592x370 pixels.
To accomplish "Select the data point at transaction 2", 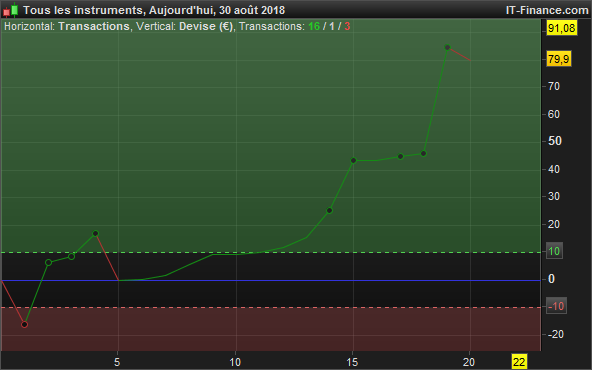I will 48,262.
